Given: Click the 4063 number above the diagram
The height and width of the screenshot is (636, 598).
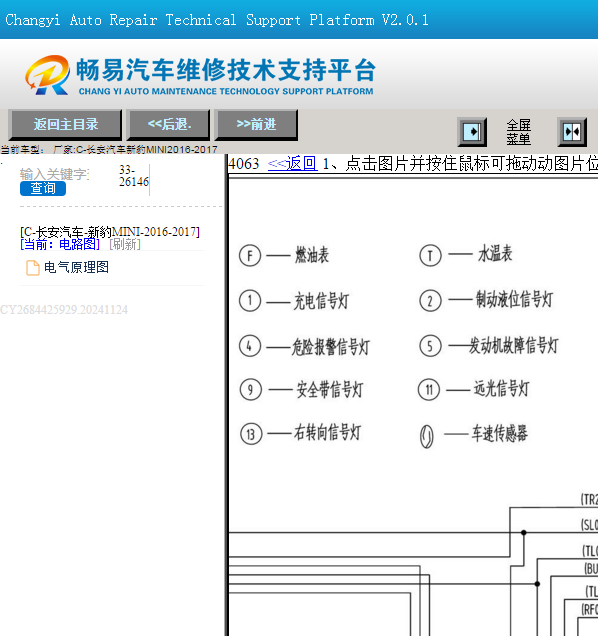Looking at the screenshot, I should click(x=244, y=164).
